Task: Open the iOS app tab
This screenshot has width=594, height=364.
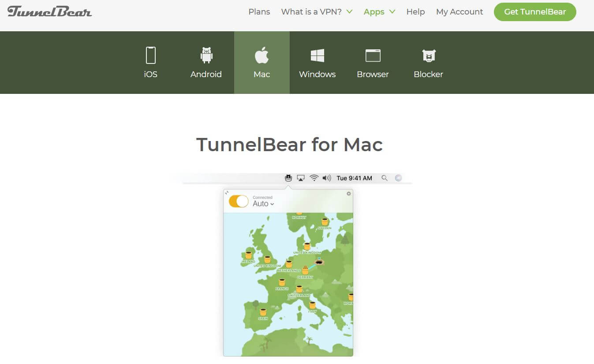Action: 150,63
